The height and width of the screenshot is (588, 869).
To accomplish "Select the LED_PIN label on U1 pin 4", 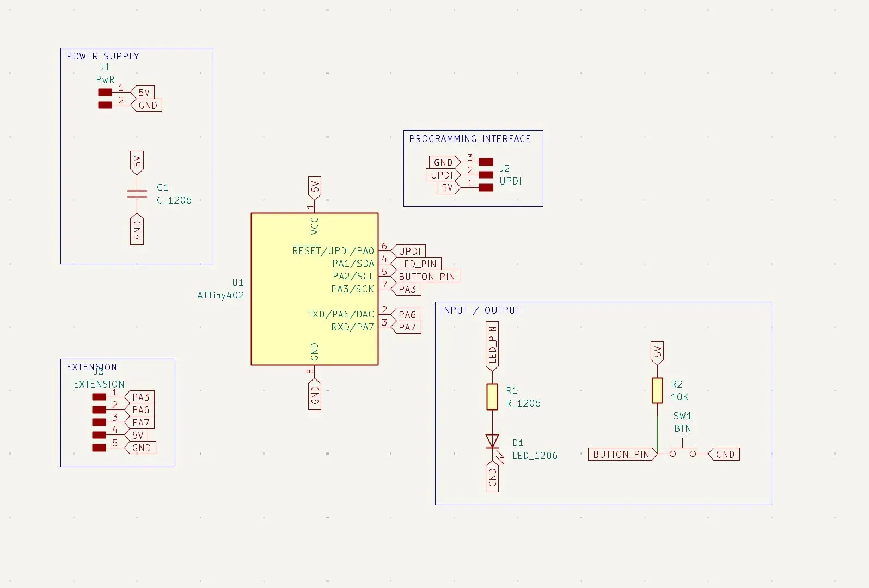I will click(416, 264).
